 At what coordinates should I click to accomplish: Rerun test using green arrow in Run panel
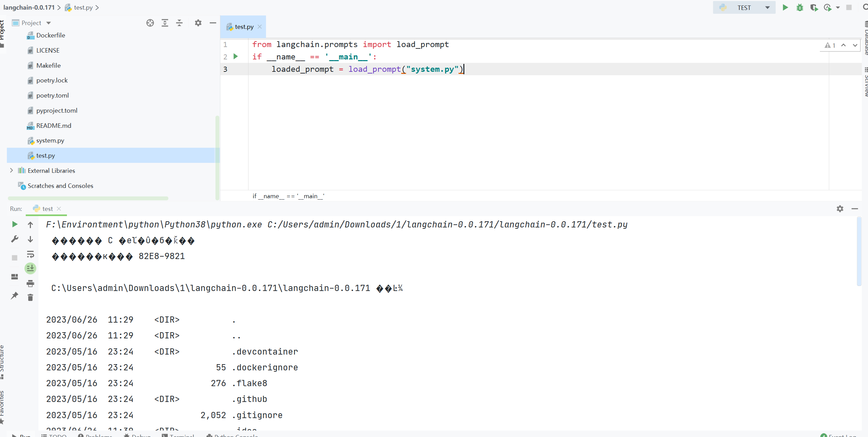tap(14, 224)
